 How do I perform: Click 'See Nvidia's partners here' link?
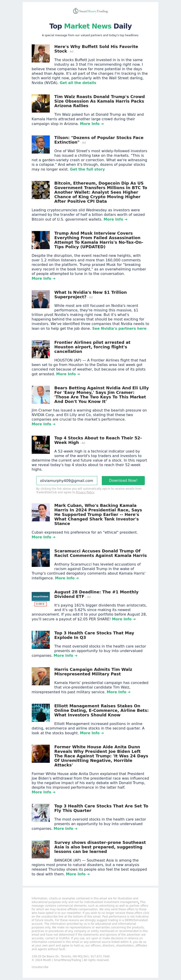tap(119, 328)
